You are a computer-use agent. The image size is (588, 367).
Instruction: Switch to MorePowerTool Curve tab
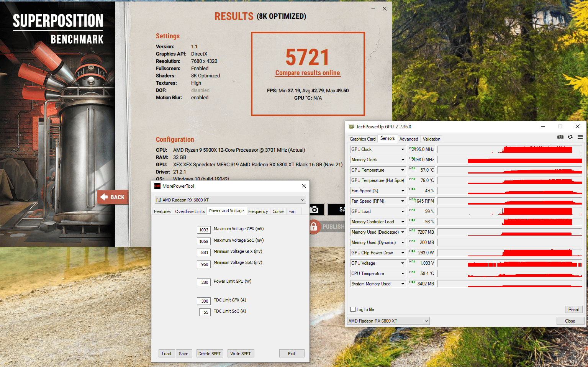pos(278,211)
